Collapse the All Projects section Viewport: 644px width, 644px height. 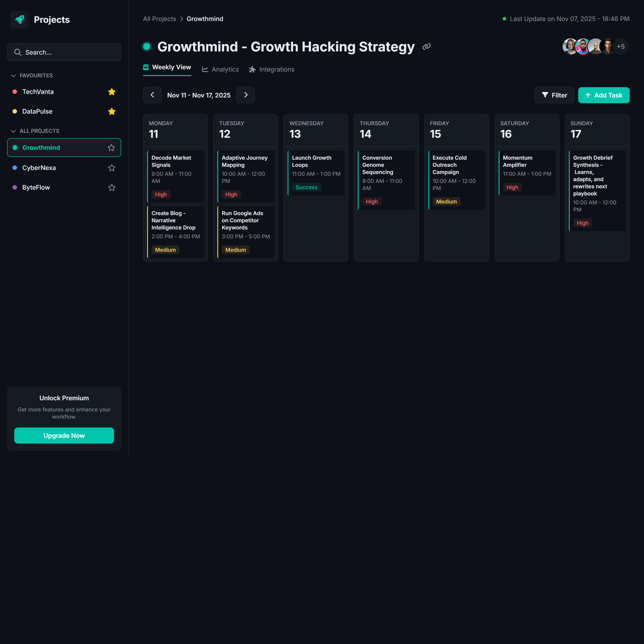pos(13,131)
